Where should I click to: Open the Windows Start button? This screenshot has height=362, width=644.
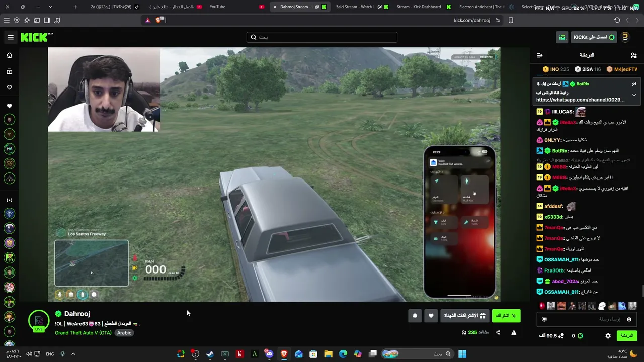pyautogui.click(x=462, y=354)
